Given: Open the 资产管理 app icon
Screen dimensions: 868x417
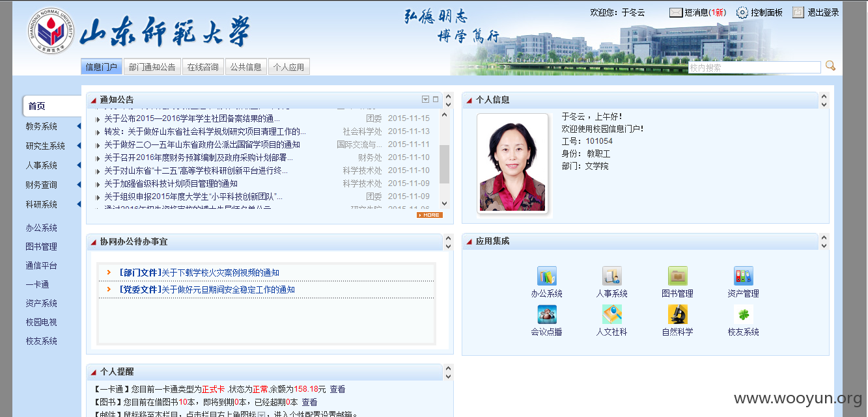Looking at the screenshot, I should (744, 276).
